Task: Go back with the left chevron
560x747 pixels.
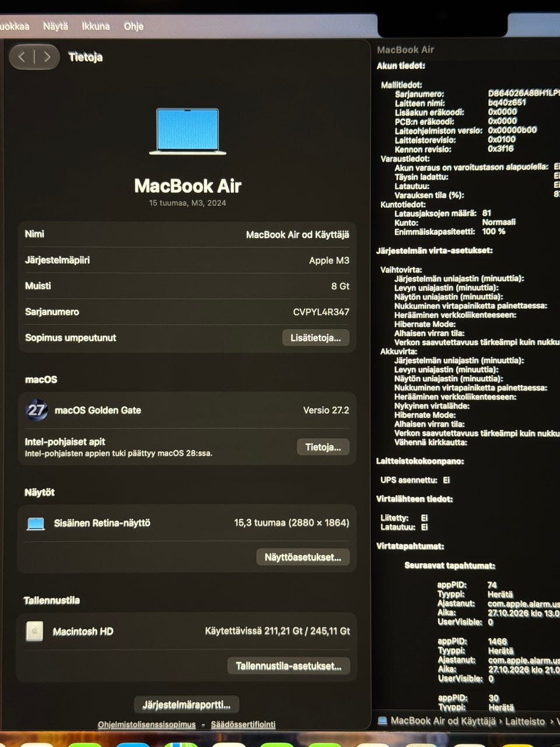Action: coord(22,57)
